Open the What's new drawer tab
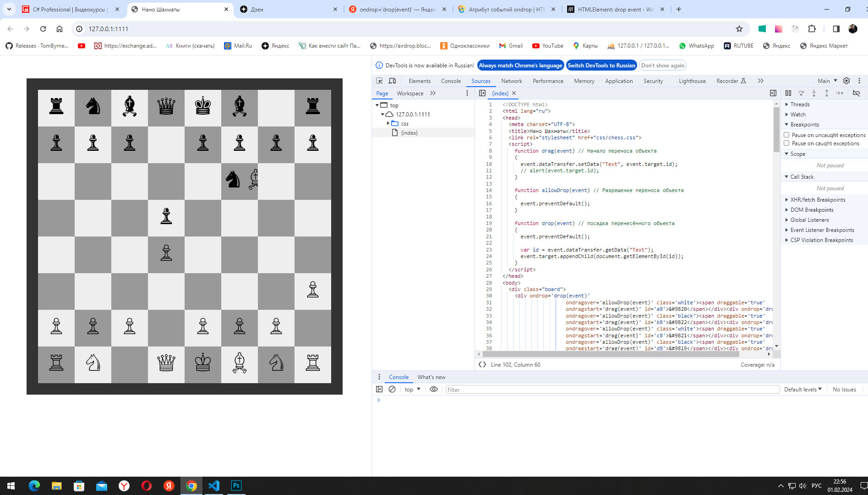Viewport: 868px width, 495px height. pyautogui.click(x=431, y=377)
